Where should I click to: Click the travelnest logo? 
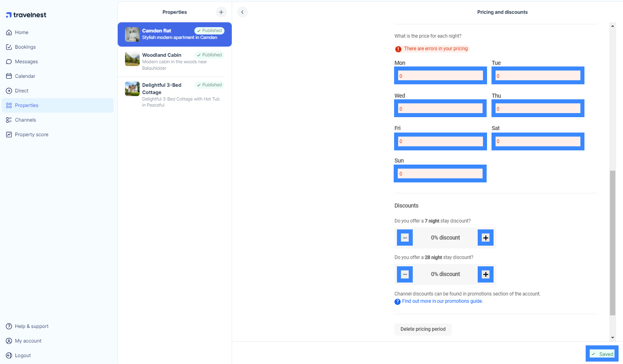click(x=26, y=15)
